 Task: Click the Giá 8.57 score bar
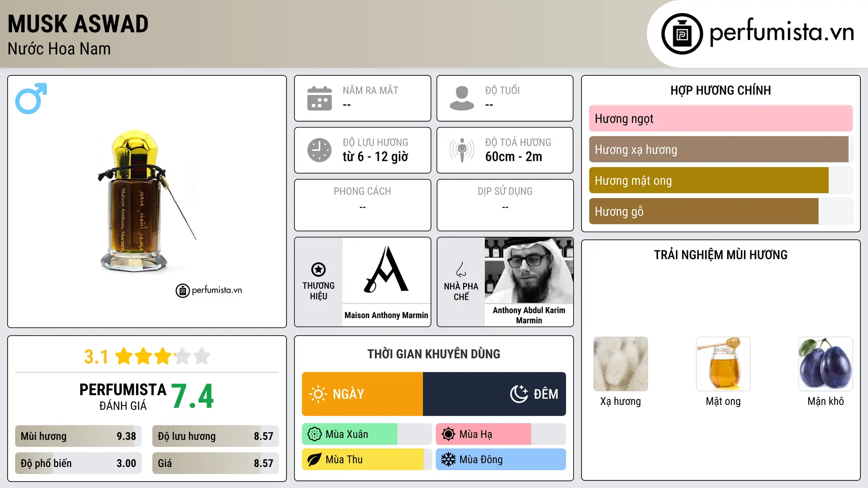pyautogui.click(x=216, y=463)
